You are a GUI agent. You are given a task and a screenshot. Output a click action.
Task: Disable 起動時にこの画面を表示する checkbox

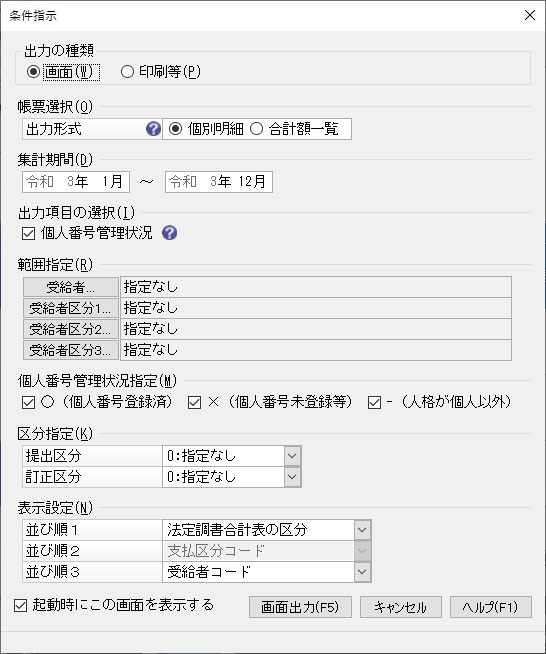coord(20,606)
